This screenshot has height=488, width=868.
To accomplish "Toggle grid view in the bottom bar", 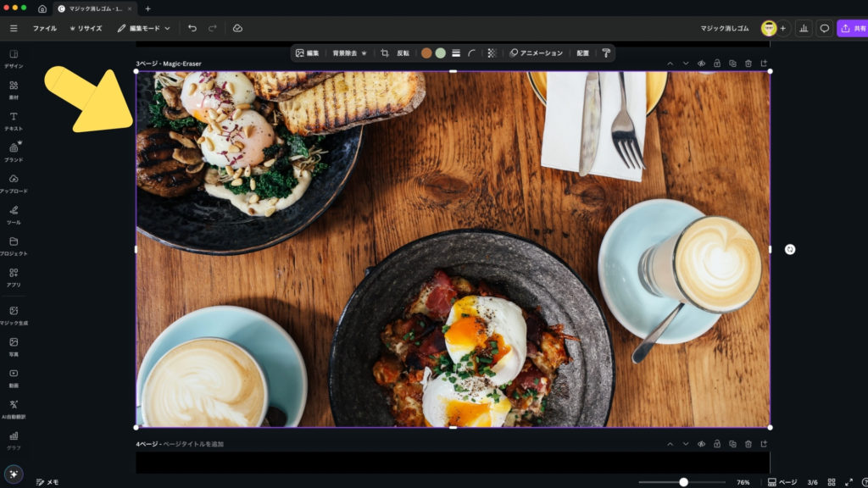I will (832, 482).
